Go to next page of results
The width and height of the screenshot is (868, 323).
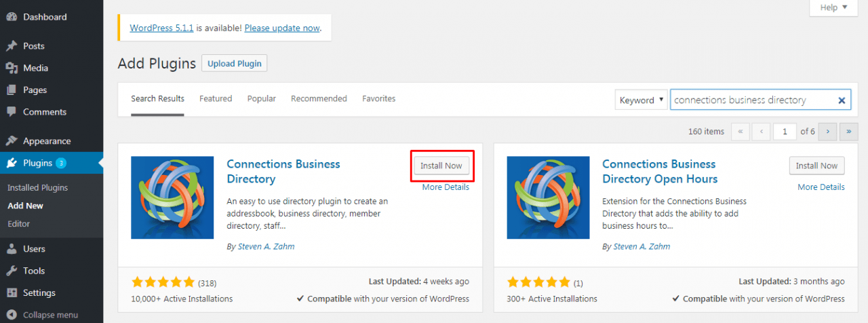point(827,132)
